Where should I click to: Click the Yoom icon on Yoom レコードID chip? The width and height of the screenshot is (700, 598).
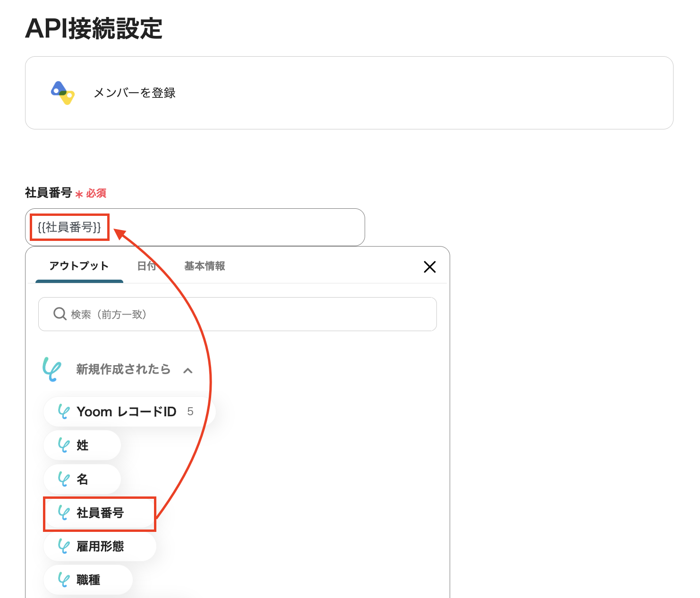click(64, 411)
